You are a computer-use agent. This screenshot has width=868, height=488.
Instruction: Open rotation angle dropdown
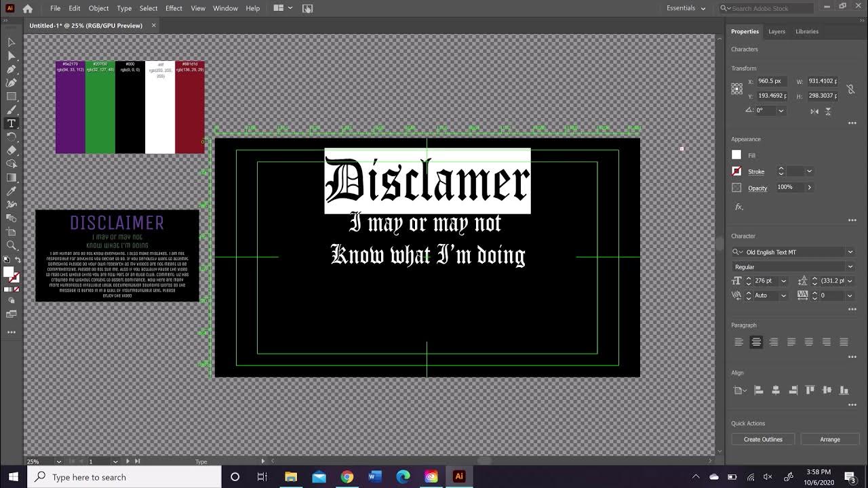tap(781, 110)
